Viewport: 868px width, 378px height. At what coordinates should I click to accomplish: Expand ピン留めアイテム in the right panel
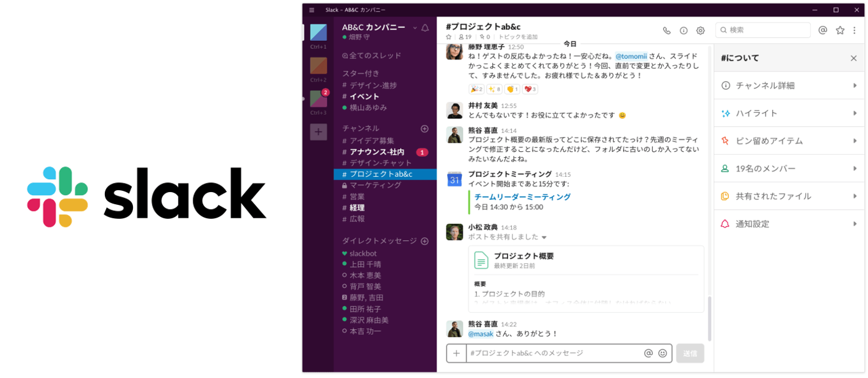coord(787,140)
